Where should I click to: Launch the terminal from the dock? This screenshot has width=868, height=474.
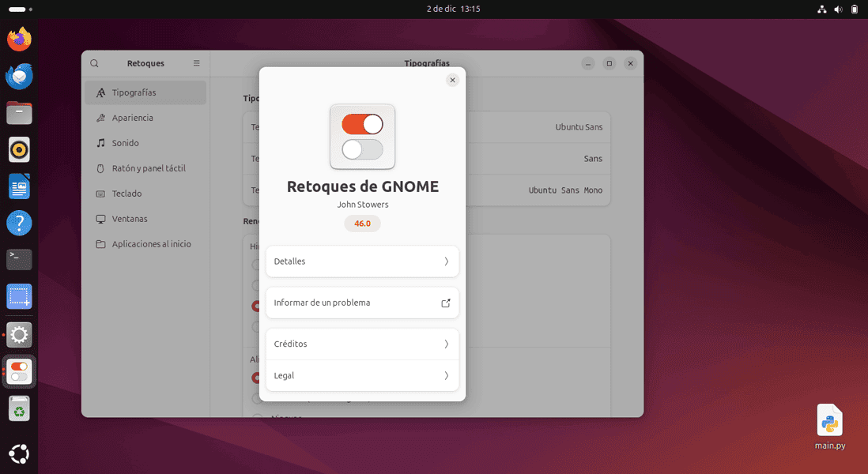(x=18, y=260)
